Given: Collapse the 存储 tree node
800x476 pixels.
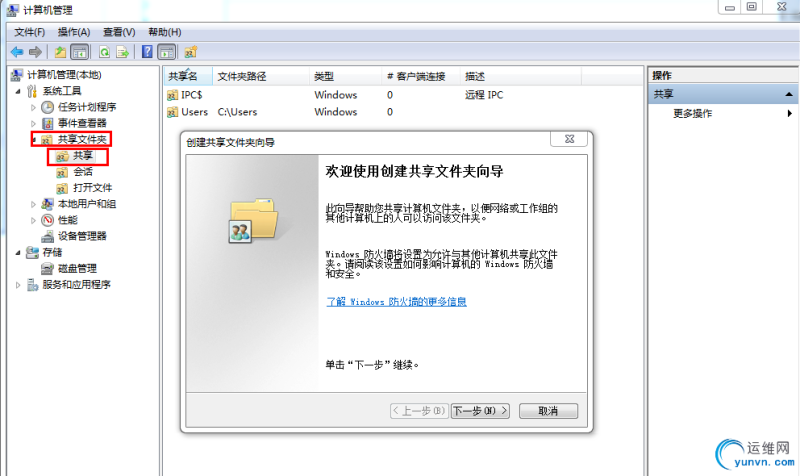Looking at the screenshot, I should (x=18, y=252).
